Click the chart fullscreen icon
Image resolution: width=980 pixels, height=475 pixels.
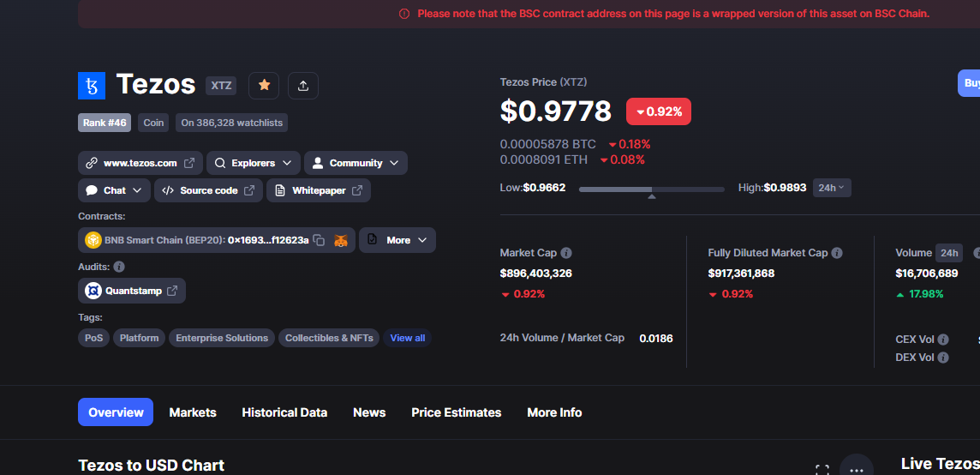point(822,470)
